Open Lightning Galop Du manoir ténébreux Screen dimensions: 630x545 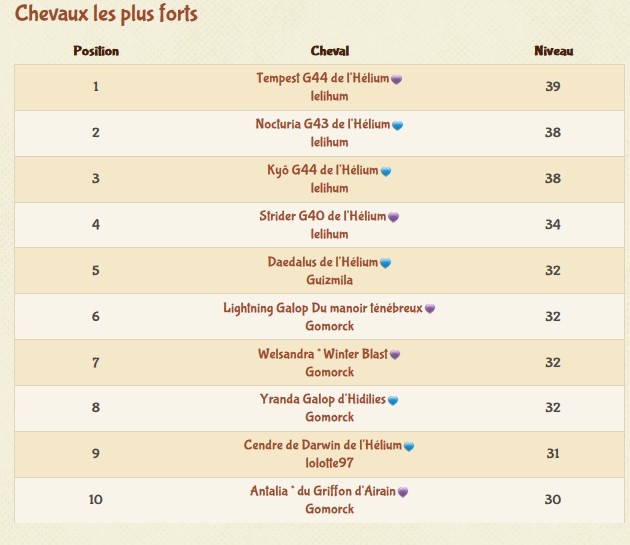(322, 308)
